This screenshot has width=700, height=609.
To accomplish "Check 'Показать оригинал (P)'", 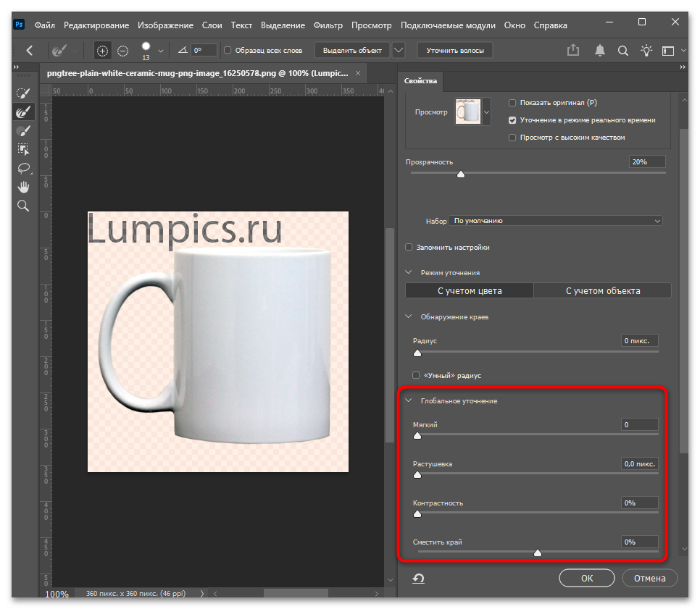I will coord(512,103).
